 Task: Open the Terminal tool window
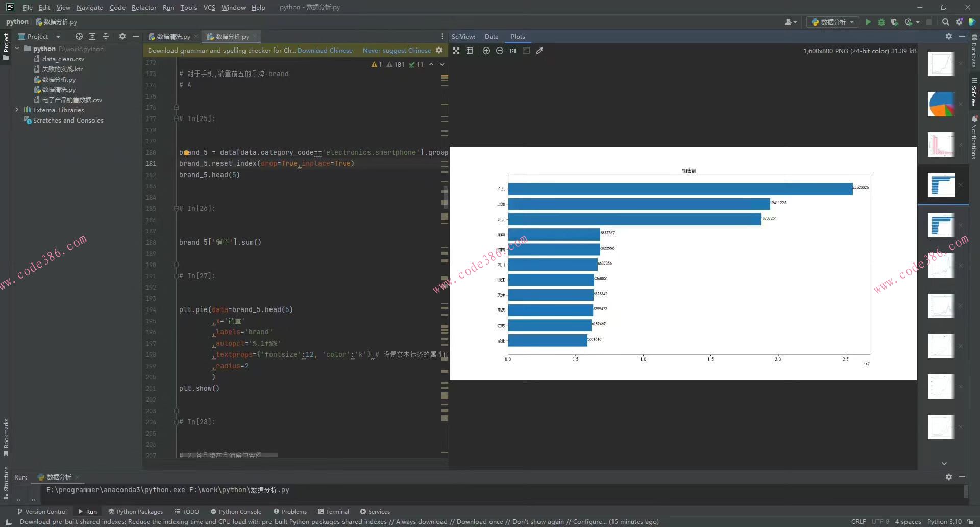pos(333,511)
